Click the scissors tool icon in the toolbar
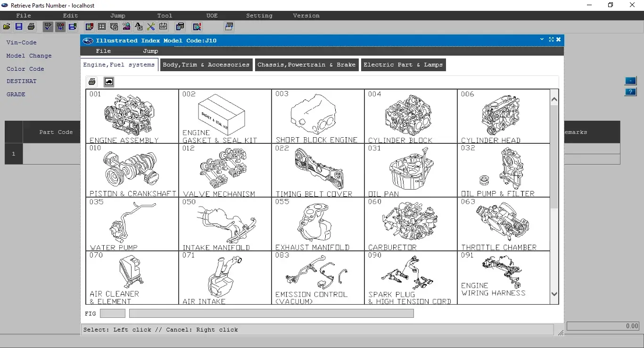This screenshot has width=644, height=348. point(151,27)
